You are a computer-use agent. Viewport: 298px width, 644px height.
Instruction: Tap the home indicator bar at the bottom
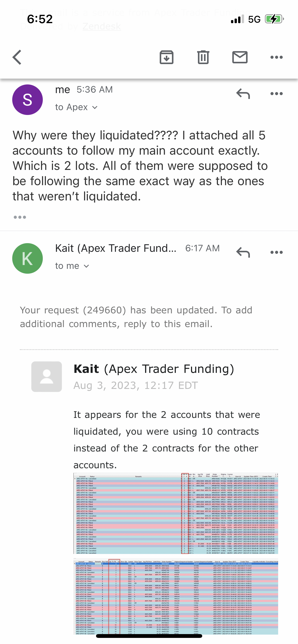pos(149,636)
